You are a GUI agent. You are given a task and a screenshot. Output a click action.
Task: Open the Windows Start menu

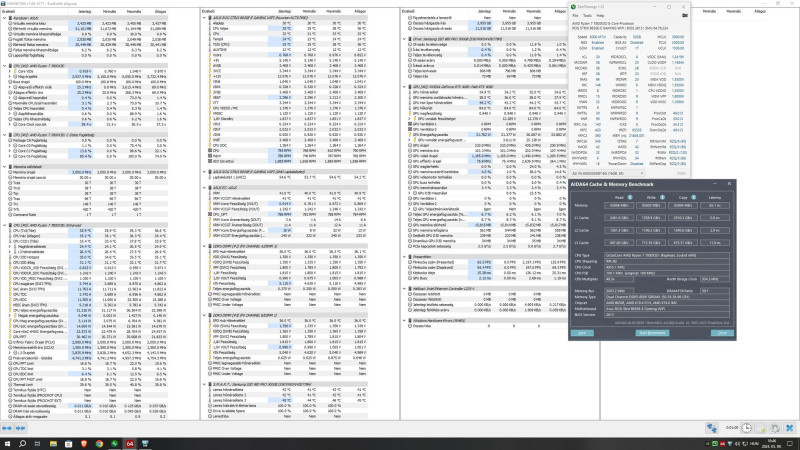point(7,444)
